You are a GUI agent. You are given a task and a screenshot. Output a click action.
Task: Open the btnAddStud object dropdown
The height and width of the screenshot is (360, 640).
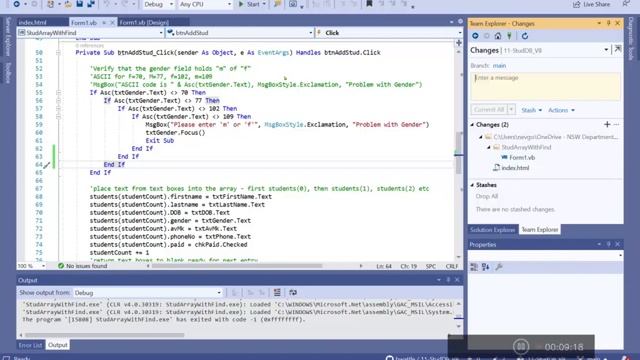tap(240, 33)
